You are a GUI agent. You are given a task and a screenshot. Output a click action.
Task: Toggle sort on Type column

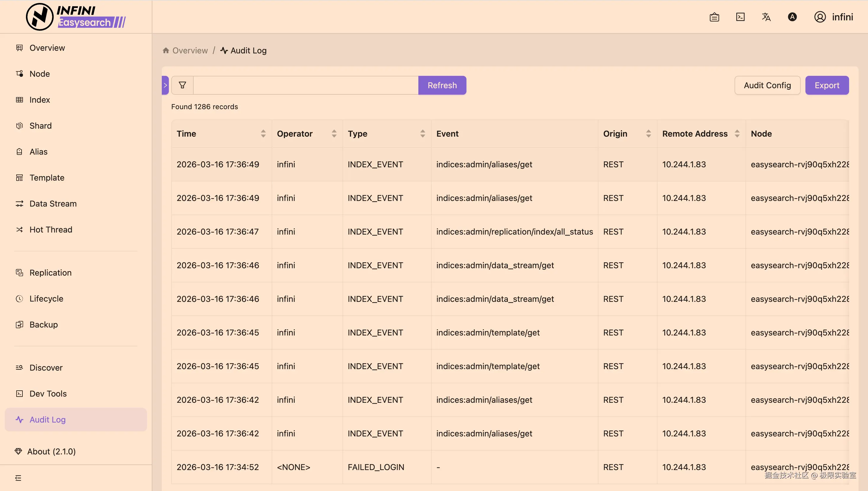[x=423, y=134]
